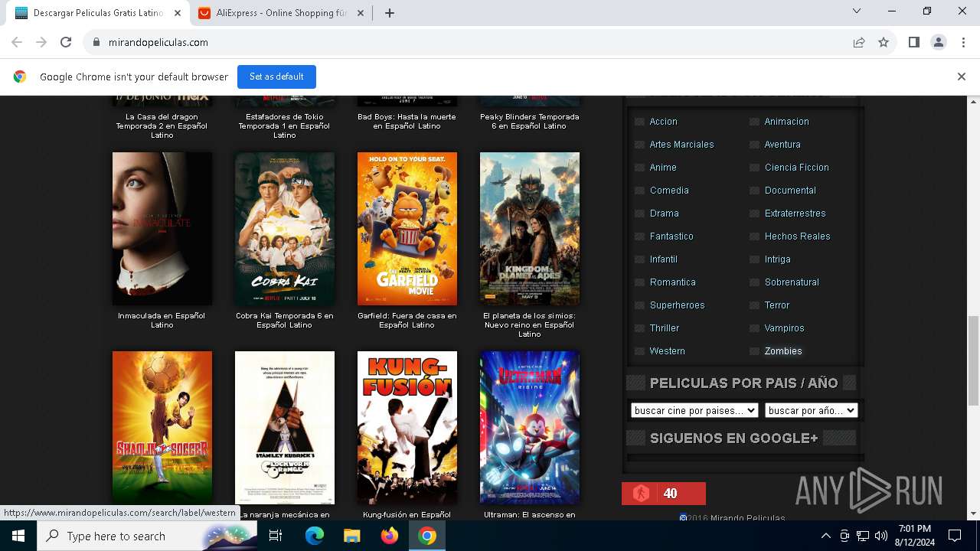
Task: Open Aventura genre link
Action: (782, 145)
